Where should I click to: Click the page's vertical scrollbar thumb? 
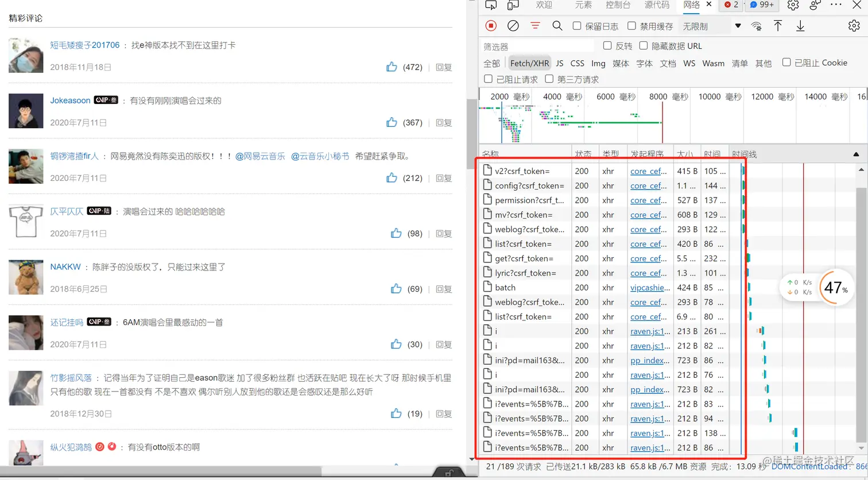(x=472, y=133)
